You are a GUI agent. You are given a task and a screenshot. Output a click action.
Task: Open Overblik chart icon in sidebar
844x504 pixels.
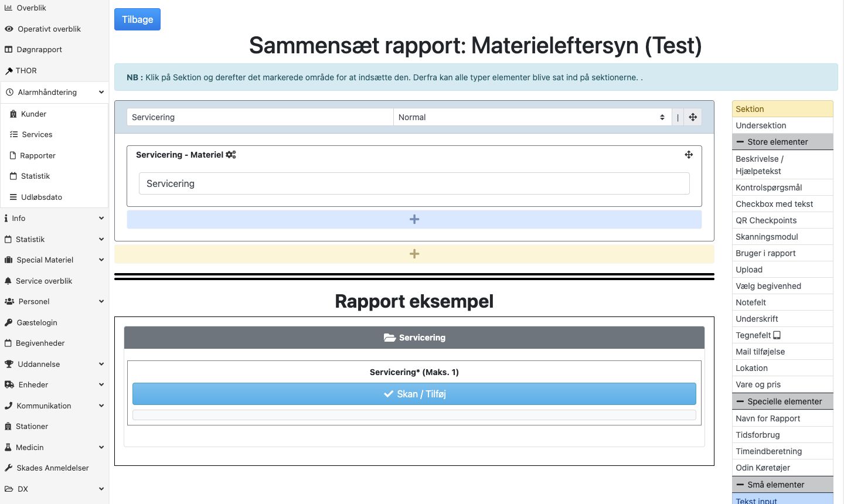point(8,8)
